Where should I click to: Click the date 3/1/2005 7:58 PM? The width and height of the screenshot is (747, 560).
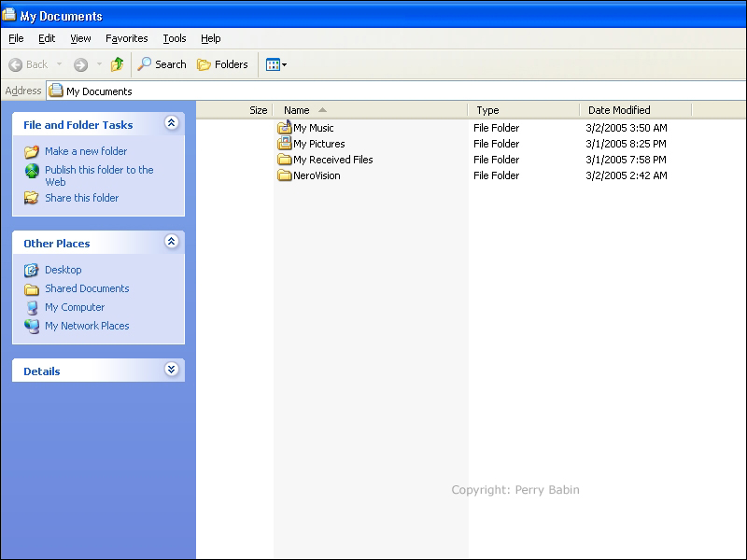(626, 160)
